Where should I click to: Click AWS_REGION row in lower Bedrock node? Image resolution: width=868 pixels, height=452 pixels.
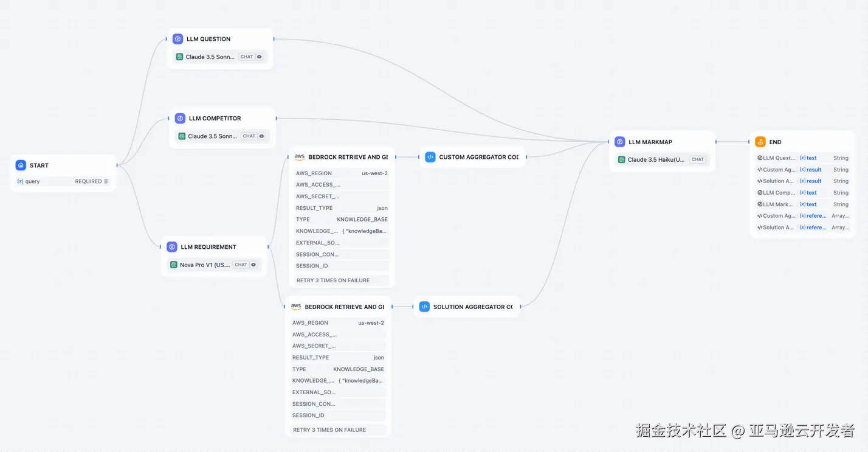pos(337,323)
